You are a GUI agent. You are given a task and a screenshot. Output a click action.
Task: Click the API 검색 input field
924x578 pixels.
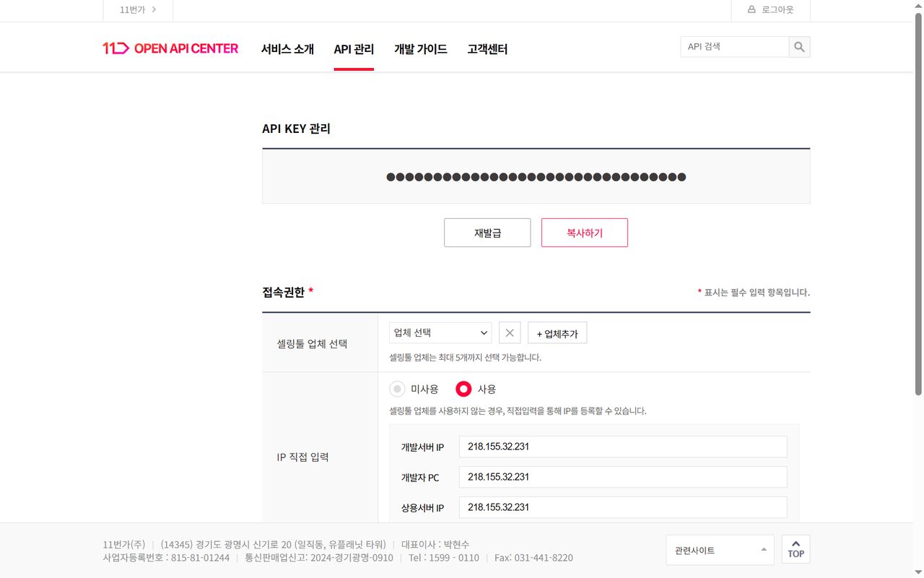[734, 47]
